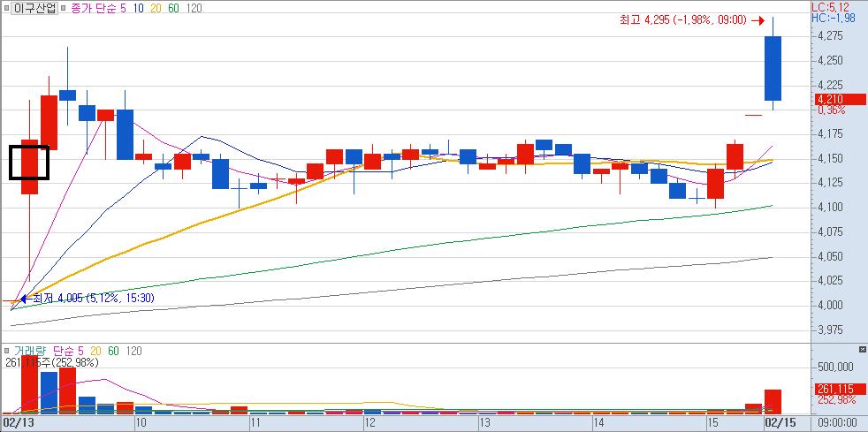Click the 12 hour mark on time axis
The image size is (868, 432).
[369, 423]
